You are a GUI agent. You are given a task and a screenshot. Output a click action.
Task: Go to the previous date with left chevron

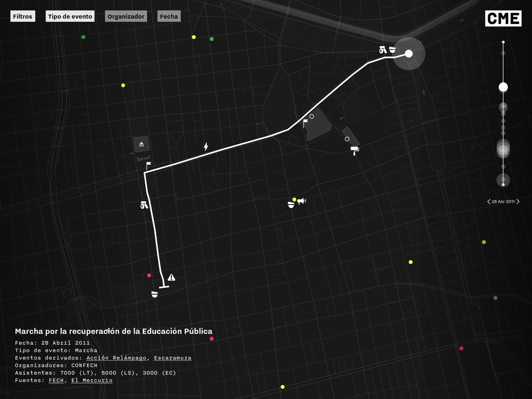coord(488,201)
